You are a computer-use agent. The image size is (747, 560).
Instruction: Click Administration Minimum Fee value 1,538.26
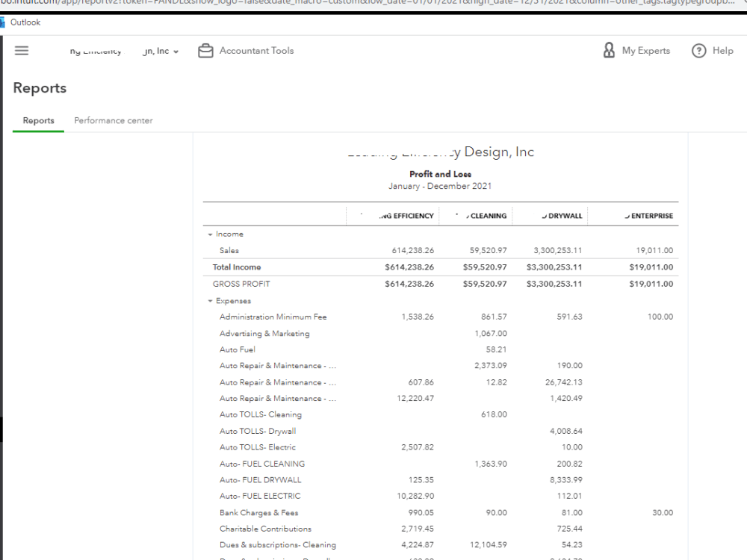pyautogui.click(x=418, y=317)
